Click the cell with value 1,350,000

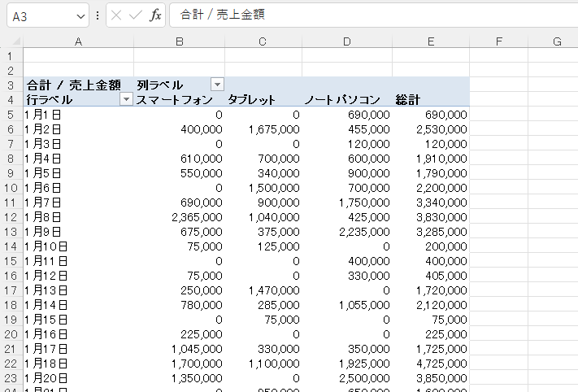pos(179,378)
